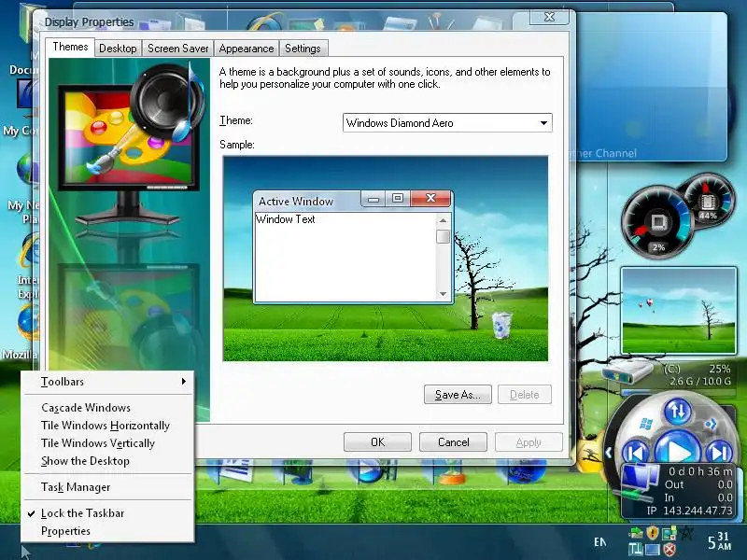
Task: Skip to next track on media widget
Action: (719, 453)
